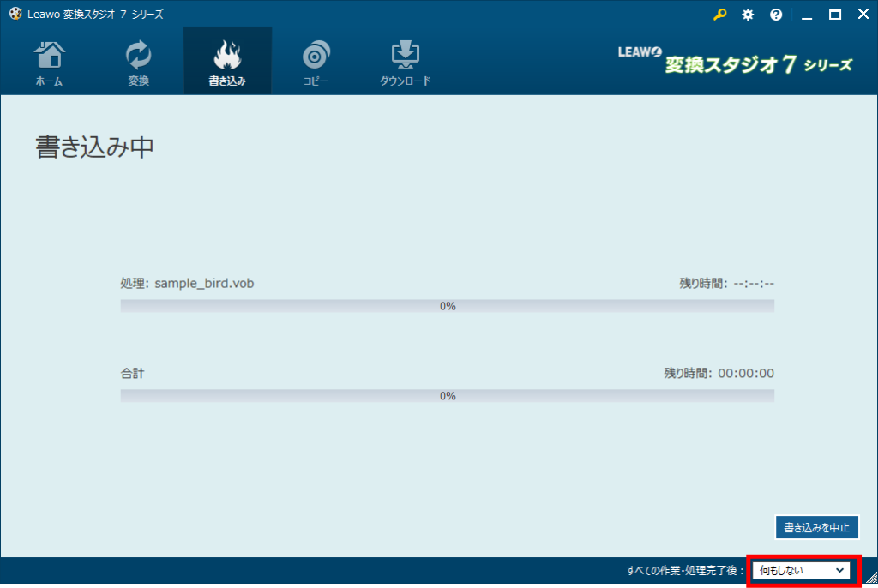Click the sample_bird.vob progress bar
This screenshot has height=588, width=878.
tap(447, 306)
